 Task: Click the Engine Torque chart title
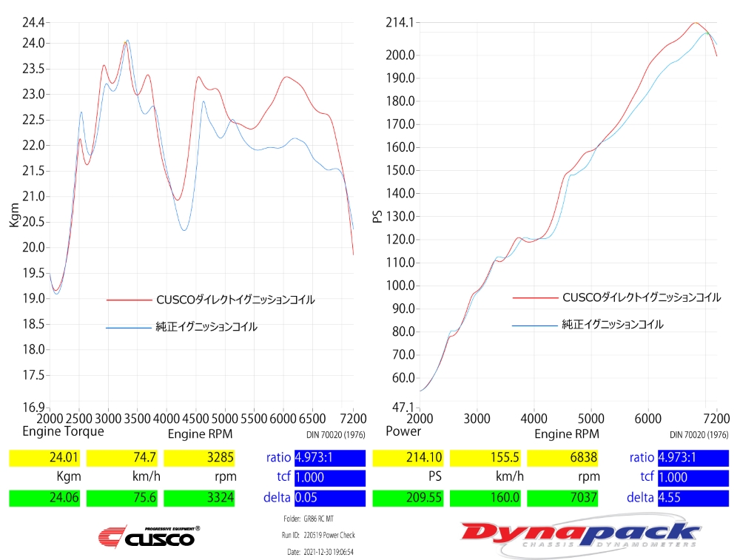point(64,431)
